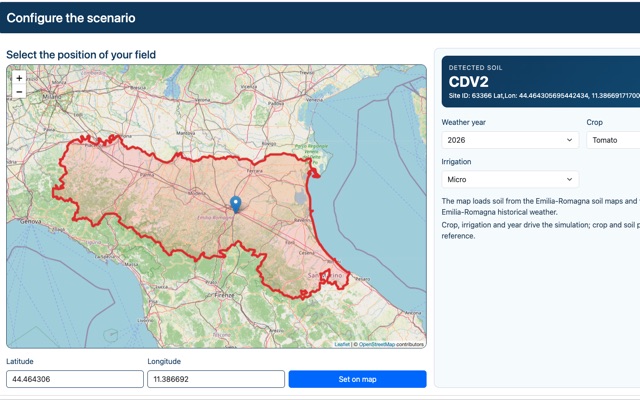Focus the Latitude input field
The height and width of the screenshot is (400, 640).
coord(75,379)
